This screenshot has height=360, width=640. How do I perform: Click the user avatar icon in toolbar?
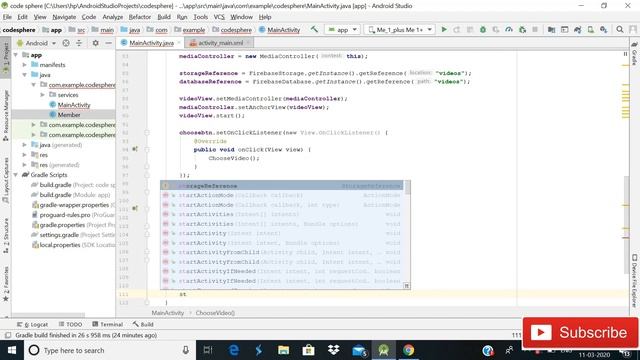click(633, 29)
